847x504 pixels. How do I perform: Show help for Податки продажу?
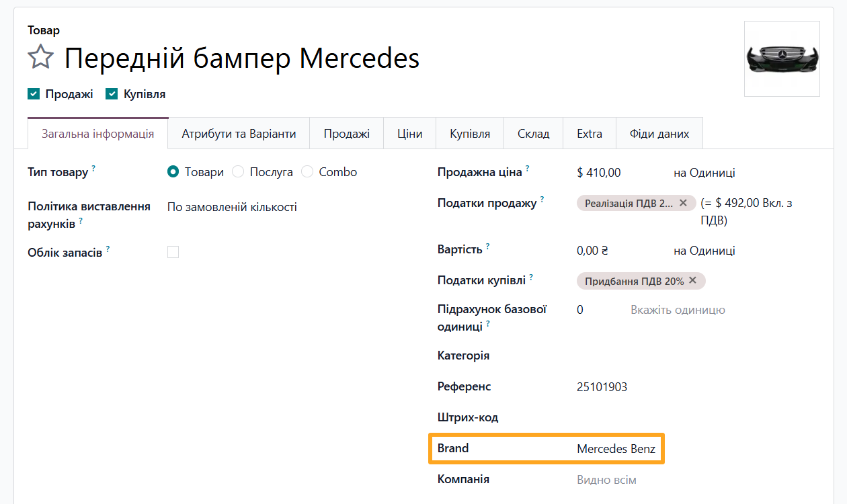coord(542,199)
